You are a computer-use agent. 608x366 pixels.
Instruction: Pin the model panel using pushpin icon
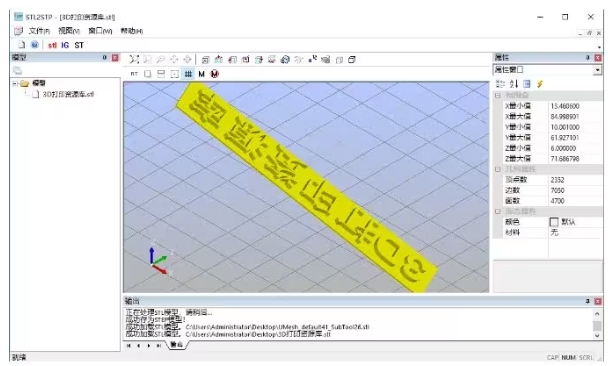[x=105, y=57]
